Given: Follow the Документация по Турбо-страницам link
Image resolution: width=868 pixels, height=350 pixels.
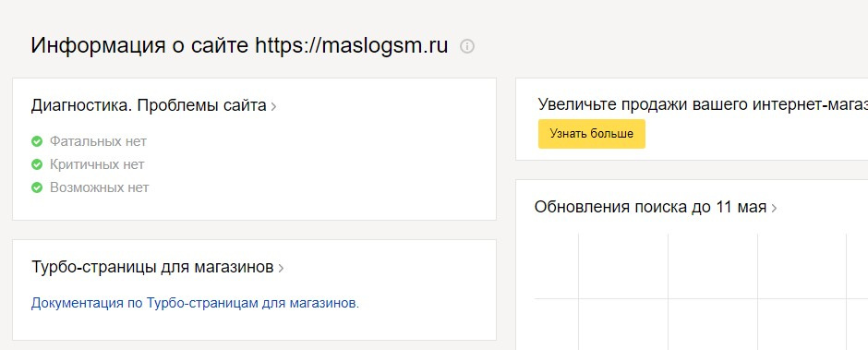Looking at the screenshot, I should click(195, 304).
